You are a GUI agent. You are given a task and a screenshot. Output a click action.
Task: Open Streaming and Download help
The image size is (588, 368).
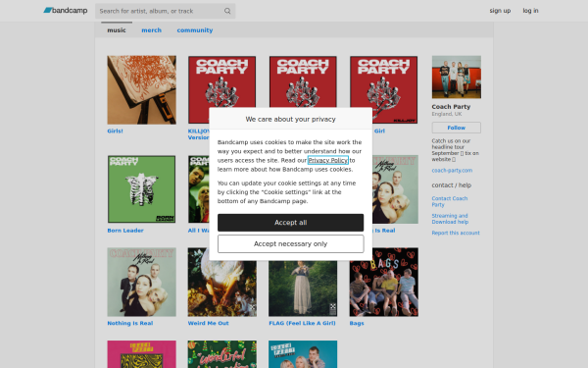tap(450, 219)
